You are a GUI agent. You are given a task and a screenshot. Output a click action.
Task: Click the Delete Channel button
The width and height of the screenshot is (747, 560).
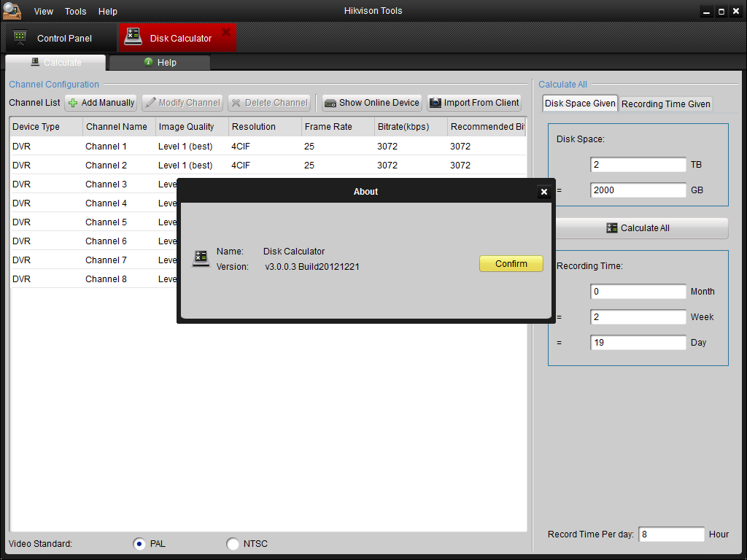pyautogui.click(x=269, y=103)
